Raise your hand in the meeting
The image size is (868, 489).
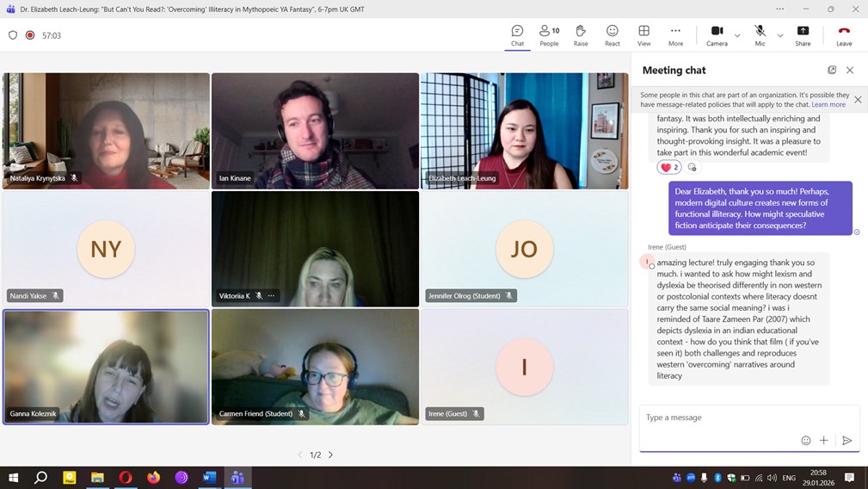(581, 35)
